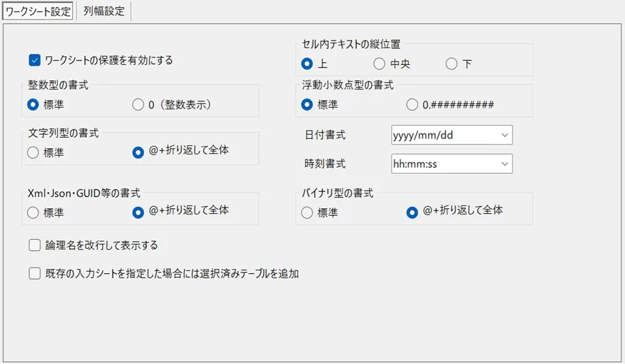Switch to the 列幅設定 tab
This screenshot has height=364, width=625.
(103, 10)
